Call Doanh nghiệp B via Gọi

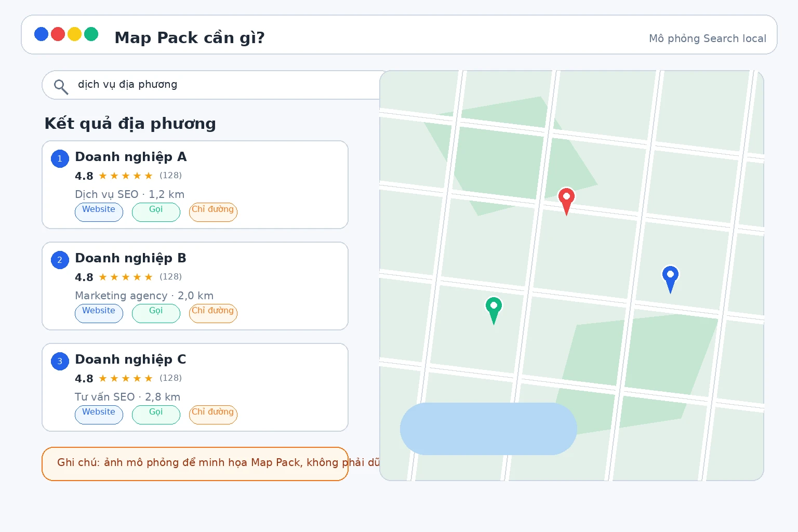tap(156, 313)
